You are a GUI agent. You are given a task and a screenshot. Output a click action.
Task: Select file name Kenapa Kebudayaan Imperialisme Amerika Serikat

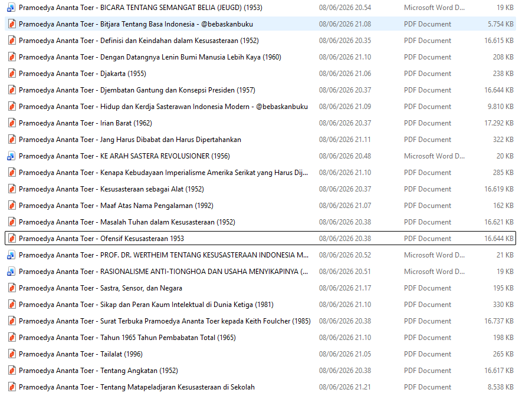[x=163, y=173]
